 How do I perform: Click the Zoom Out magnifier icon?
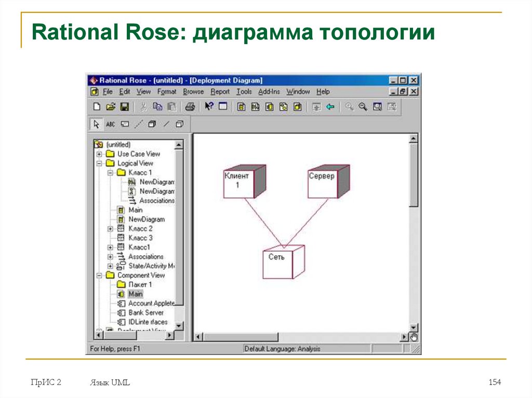point(363,107)
